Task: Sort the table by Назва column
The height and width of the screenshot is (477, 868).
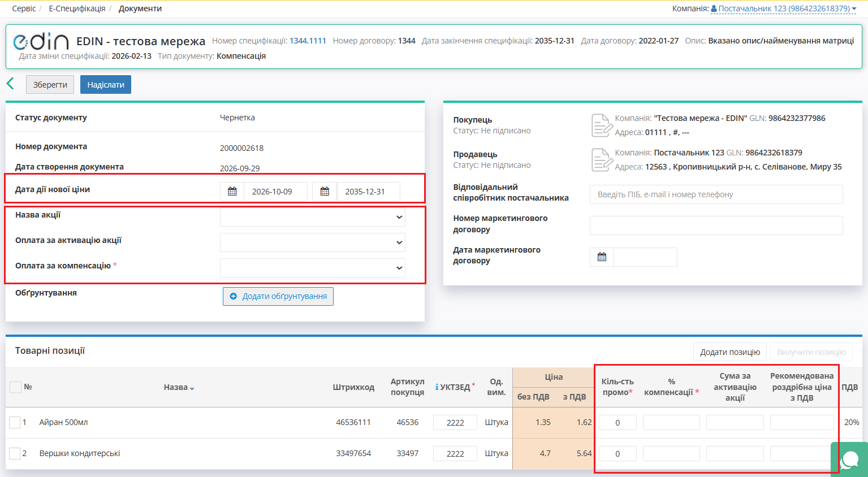Action: point(179,387)
